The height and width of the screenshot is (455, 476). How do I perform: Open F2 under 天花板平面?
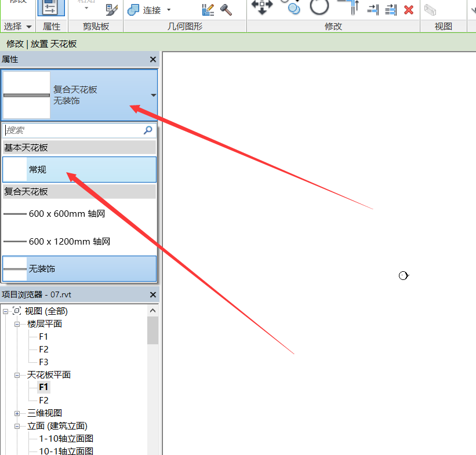tap(43, 401)
